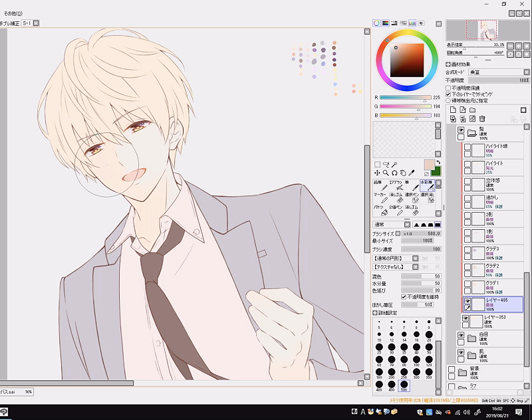This screenshot has width=532, height=420.
Task: Select brush size 500 preset
Action: [404, 385]
